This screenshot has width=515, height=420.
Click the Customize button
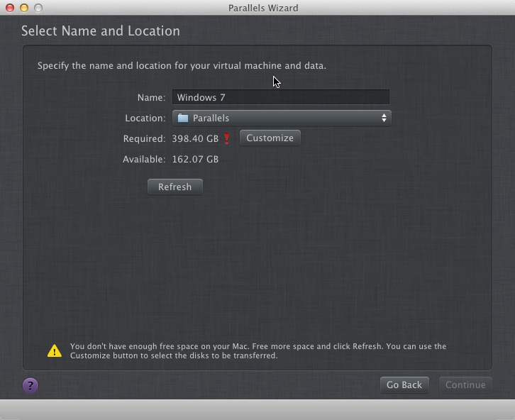pos(270,138)
